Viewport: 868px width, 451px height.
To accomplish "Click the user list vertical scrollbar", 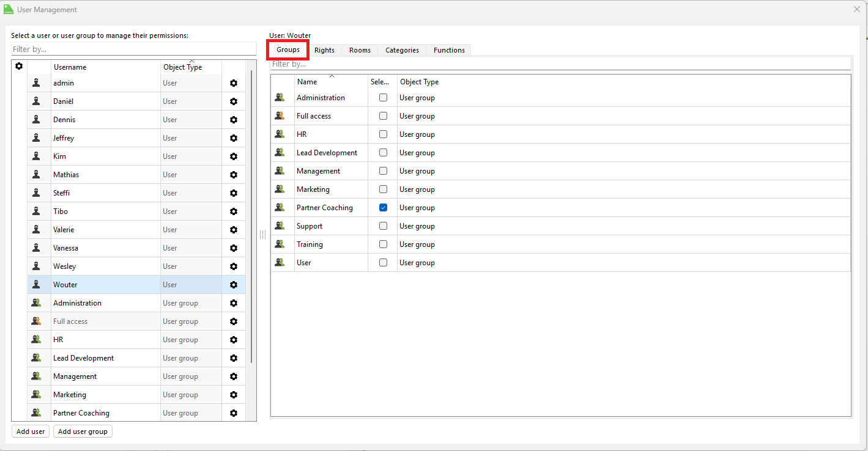I will tap(251, 214).
